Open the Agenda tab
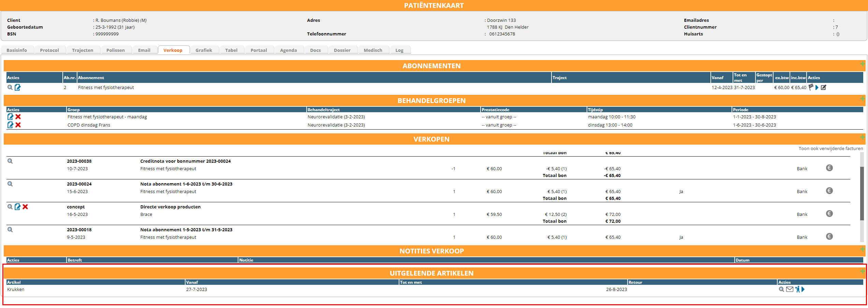 [x=288, y=50]
